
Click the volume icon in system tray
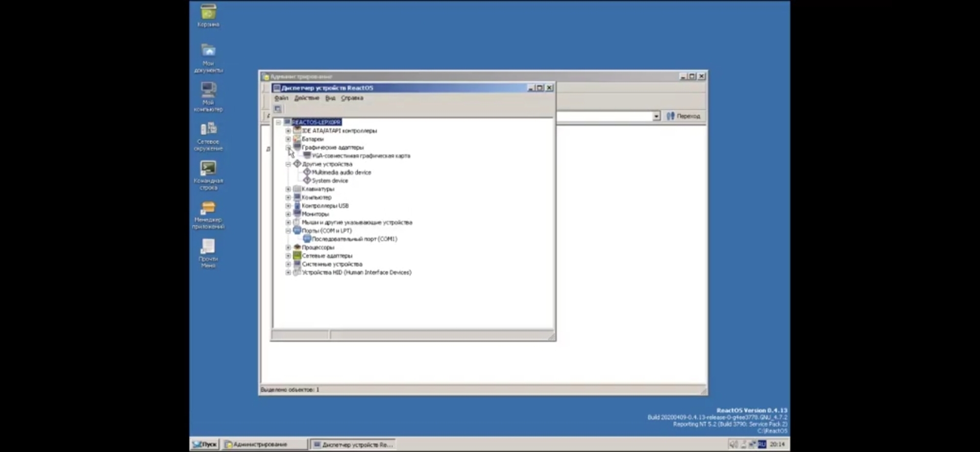coord(733,444)
